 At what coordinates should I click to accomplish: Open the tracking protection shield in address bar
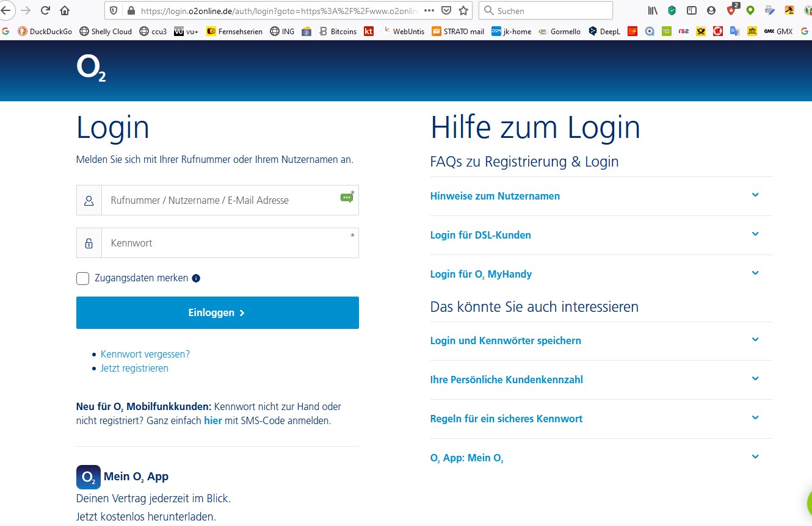click(112, 10)
